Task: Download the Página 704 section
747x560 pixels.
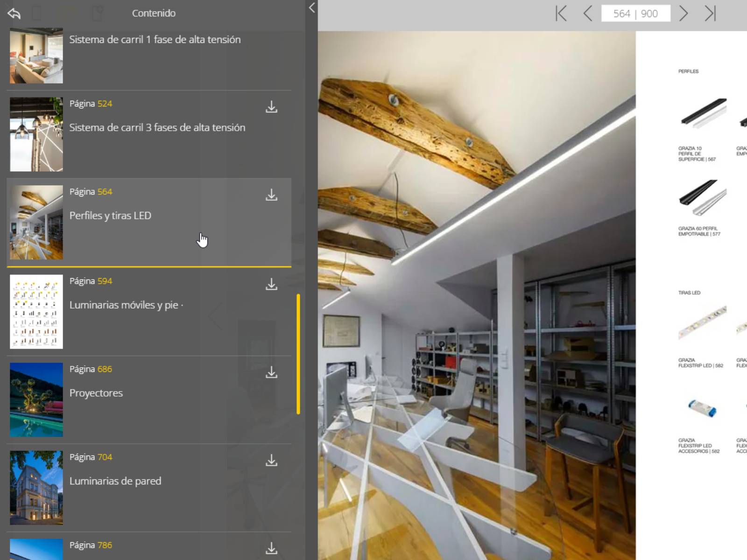Action: [271, 460]
